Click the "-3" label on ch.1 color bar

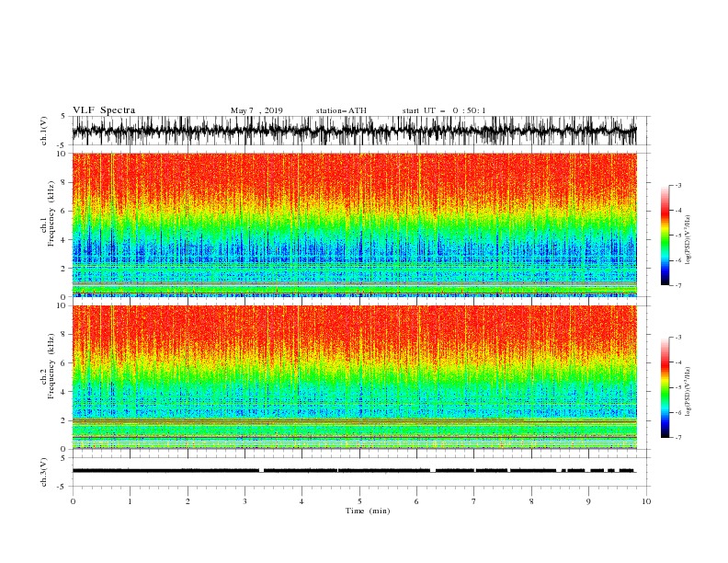pyautogui.click(x=678, y=185)
